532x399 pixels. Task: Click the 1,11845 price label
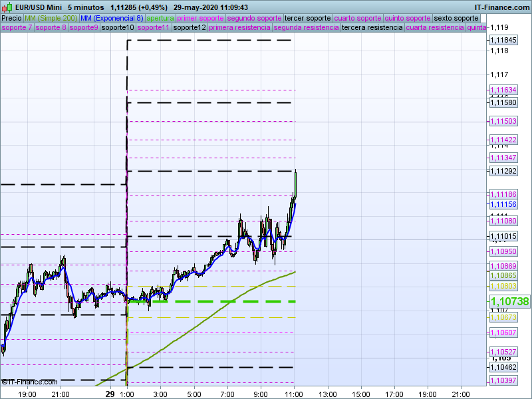point(503,40)
